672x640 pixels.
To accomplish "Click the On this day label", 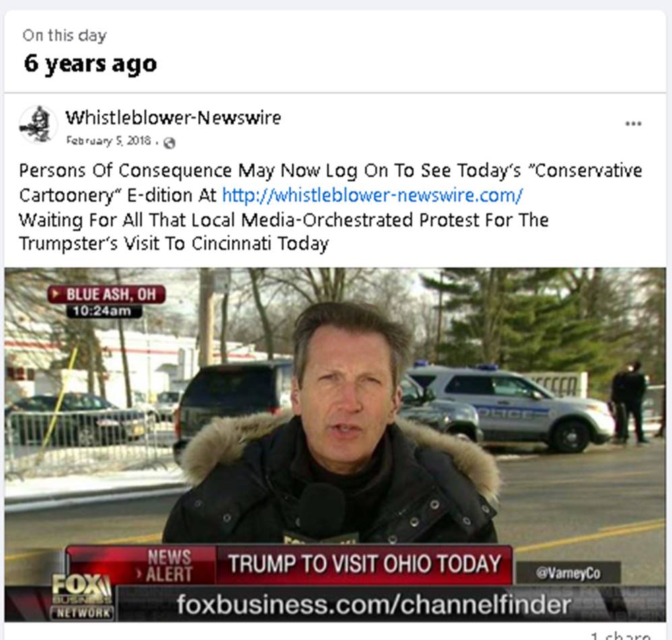I will tap(65, 36).
